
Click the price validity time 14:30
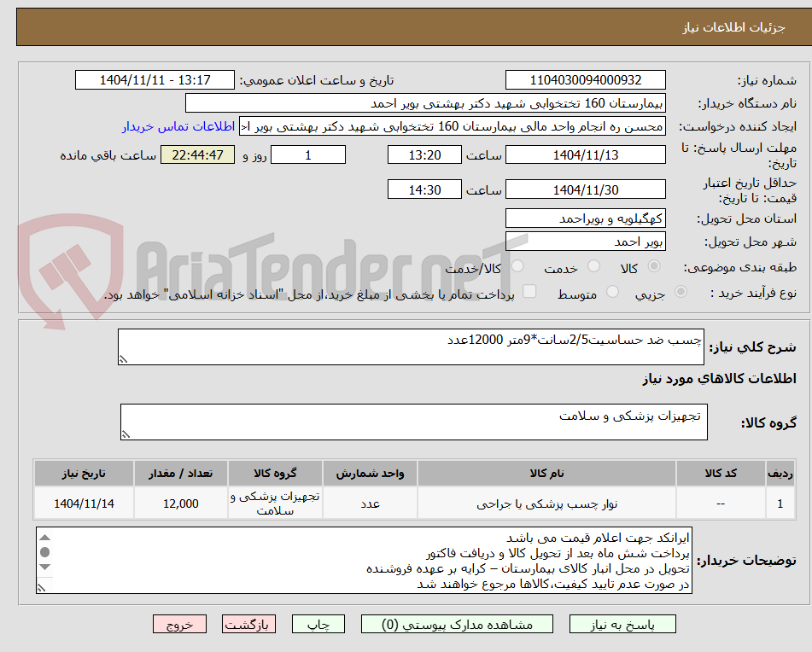[x=424, y=189]
